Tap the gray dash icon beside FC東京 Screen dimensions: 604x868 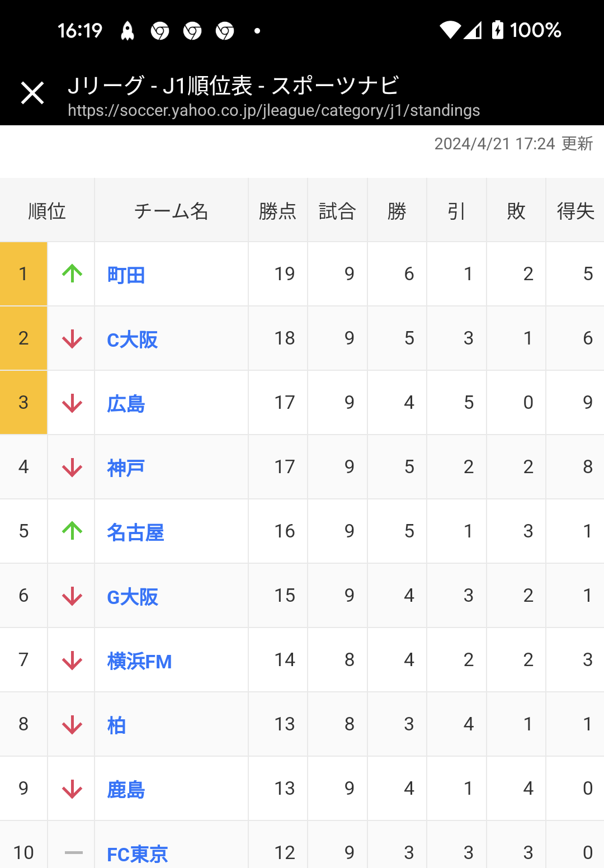[x=73, y=853]
